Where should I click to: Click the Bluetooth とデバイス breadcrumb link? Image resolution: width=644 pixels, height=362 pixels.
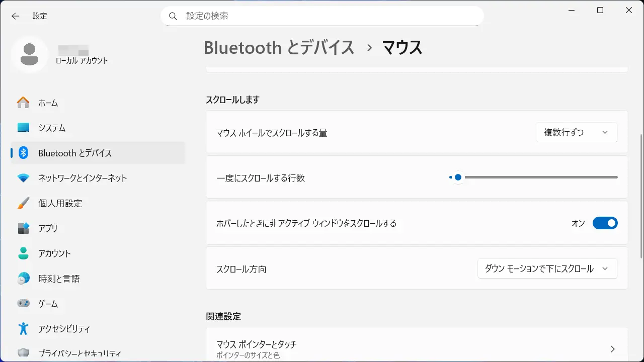coord(279,48)
